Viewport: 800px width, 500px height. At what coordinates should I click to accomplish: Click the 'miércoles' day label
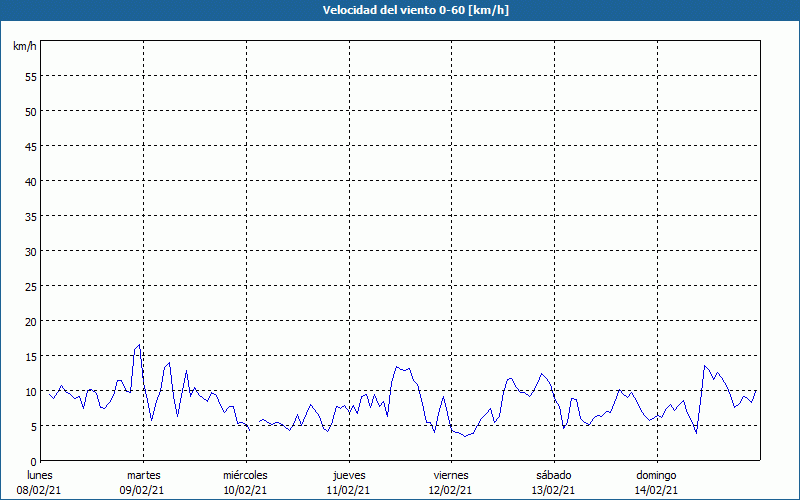245,476
